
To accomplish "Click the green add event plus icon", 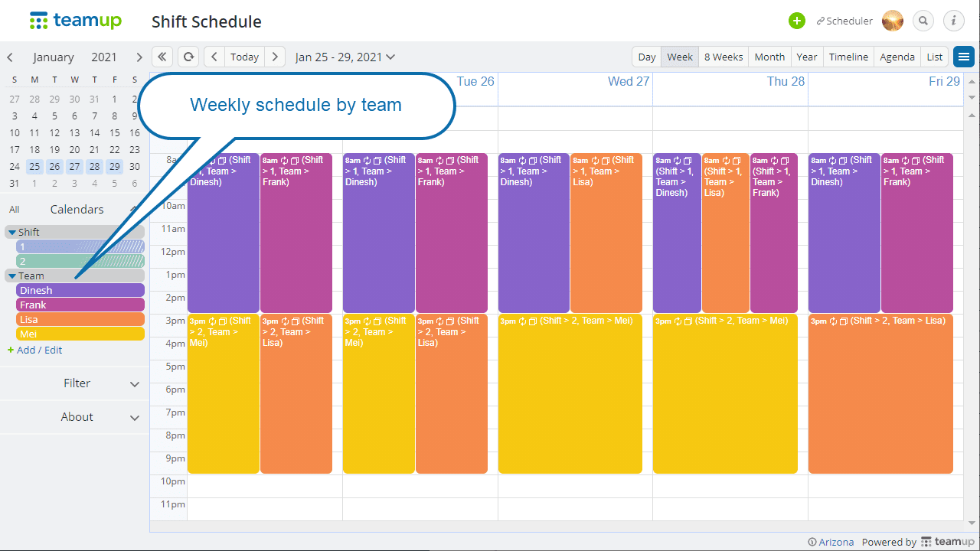I will tap(797, 21).
